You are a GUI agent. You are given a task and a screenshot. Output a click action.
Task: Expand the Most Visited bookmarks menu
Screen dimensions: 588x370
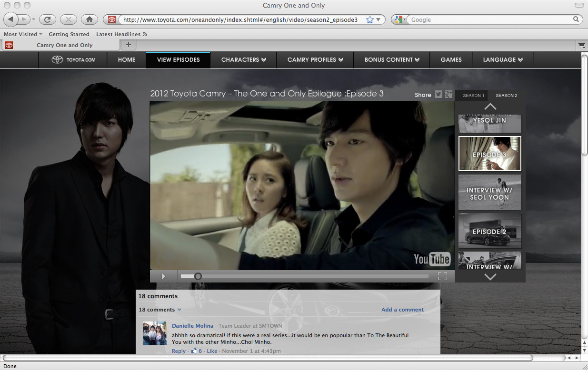pos(23,34)
